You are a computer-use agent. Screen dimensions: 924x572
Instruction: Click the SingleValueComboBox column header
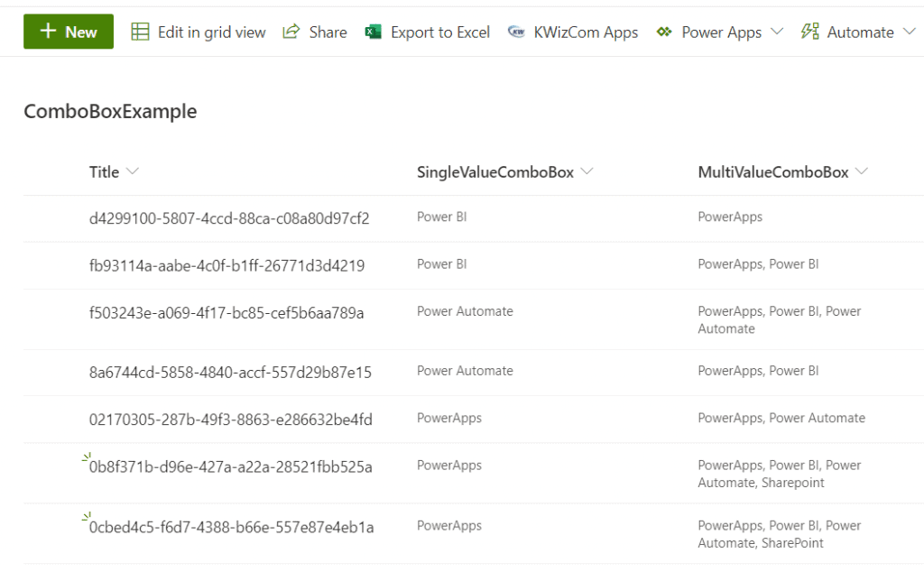click(x=495, y=172)
